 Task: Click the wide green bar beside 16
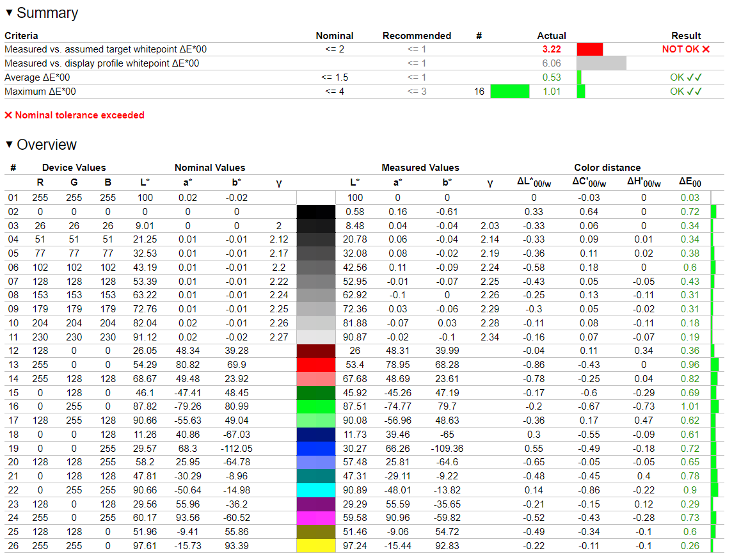(510, 92)
